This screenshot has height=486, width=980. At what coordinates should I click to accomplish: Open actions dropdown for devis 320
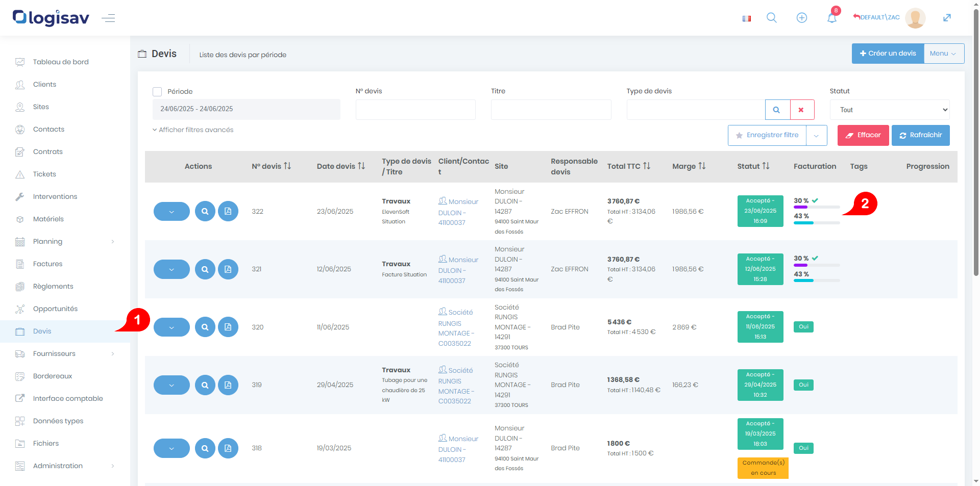pos(171,327)
